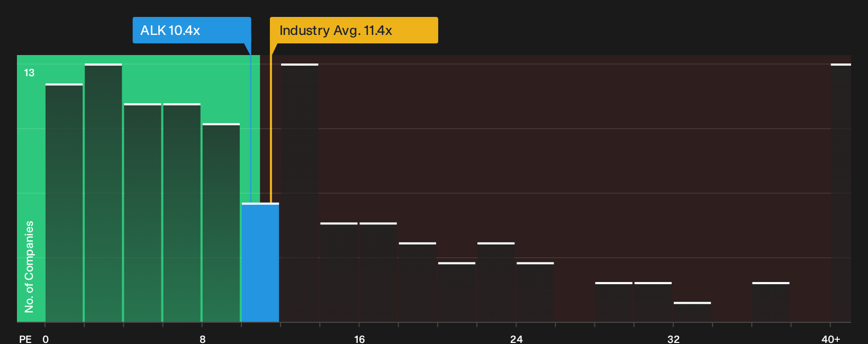Click the green bar at PE 8-10

221,223
